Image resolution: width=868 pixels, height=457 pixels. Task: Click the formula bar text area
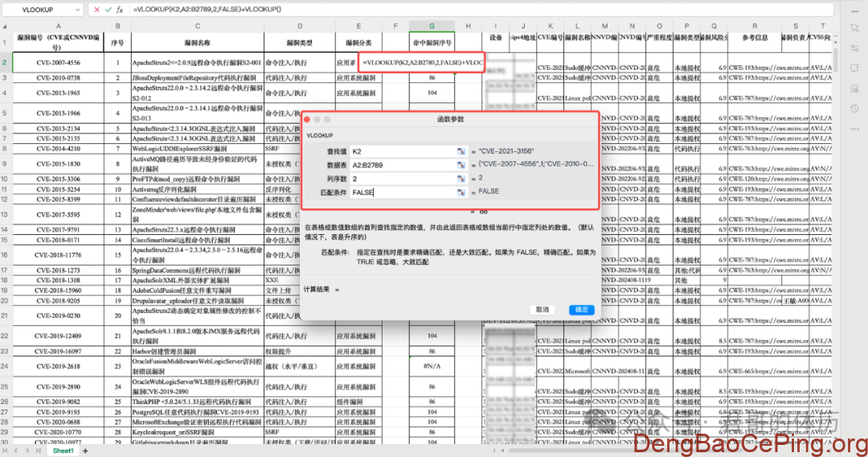click(482, 10)
